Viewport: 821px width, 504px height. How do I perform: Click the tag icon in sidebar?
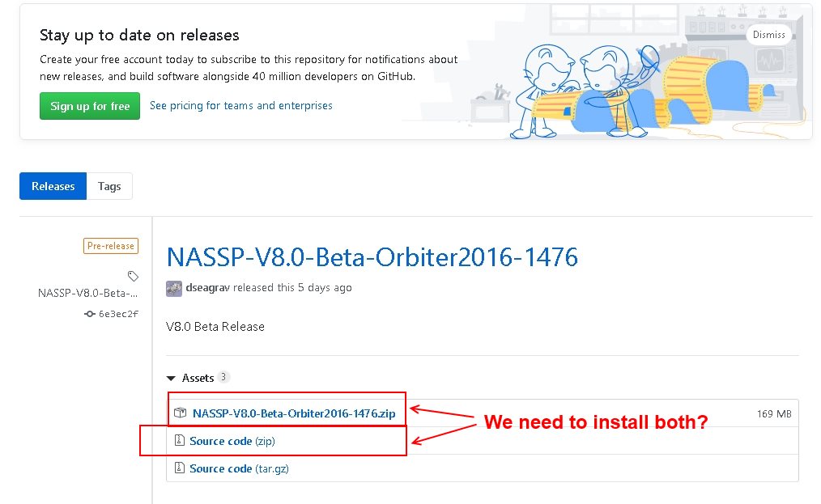tap(133, 276)
